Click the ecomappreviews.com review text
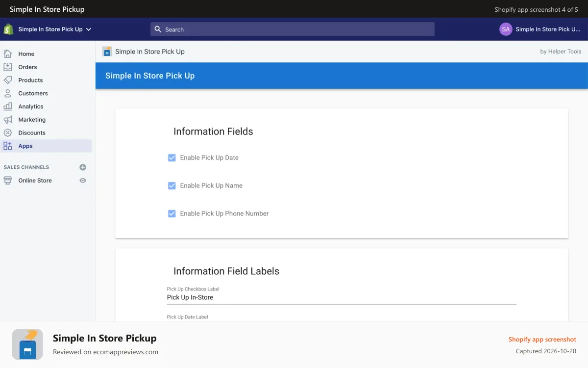The image size is (588, 368). (105, 352)
